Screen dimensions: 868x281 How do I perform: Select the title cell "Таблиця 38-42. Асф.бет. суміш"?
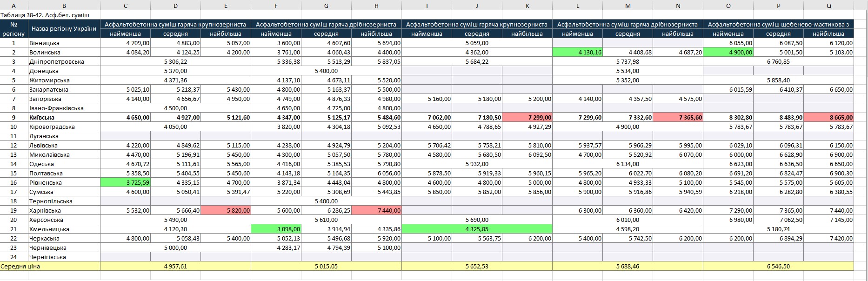pyautogui.click(x=45, y=15)
